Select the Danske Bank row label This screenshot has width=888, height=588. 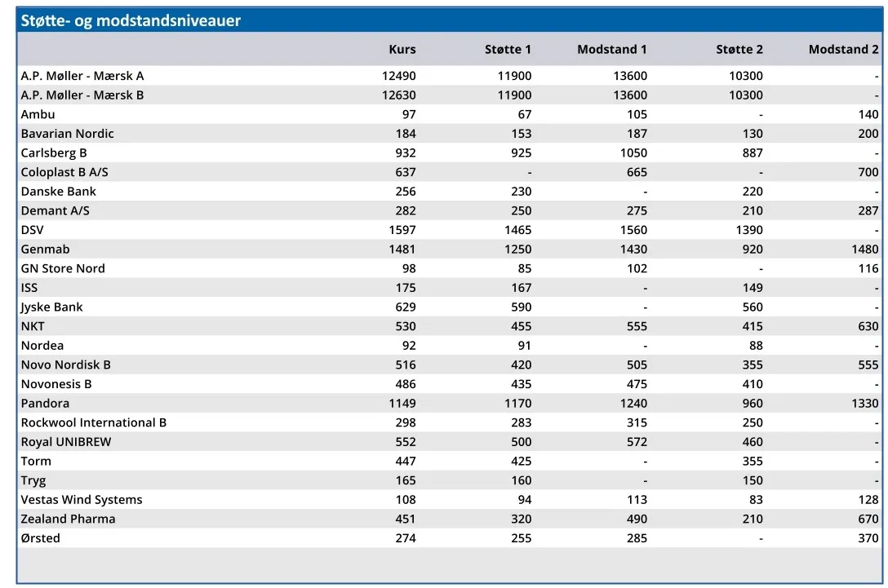(59, 192)
